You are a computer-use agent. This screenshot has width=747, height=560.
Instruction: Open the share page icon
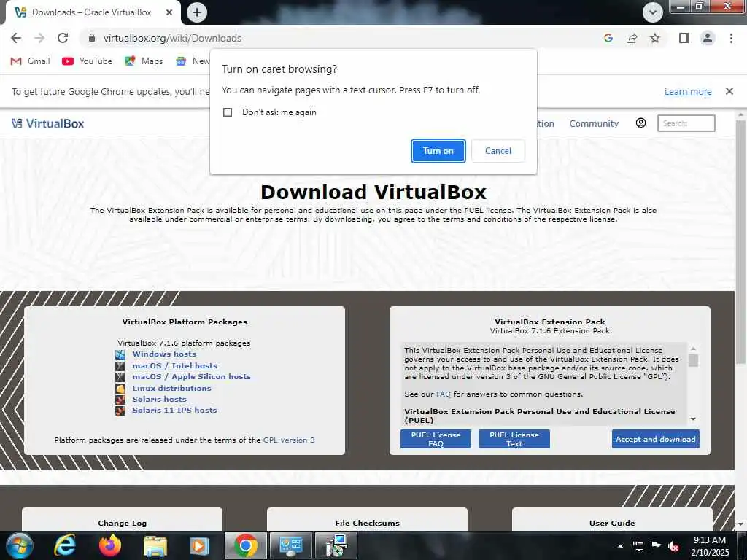[632, 38]
